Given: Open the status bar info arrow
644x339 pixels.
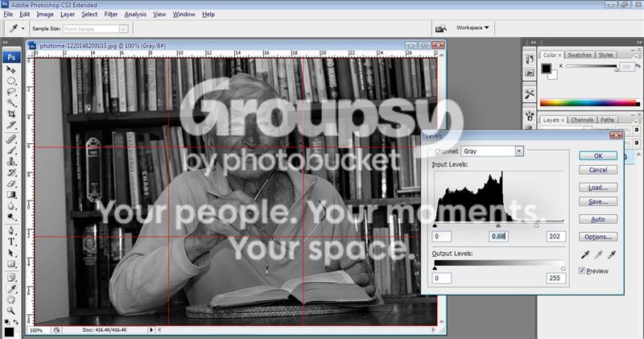Looking at the screenshot, I should (151, 329).
